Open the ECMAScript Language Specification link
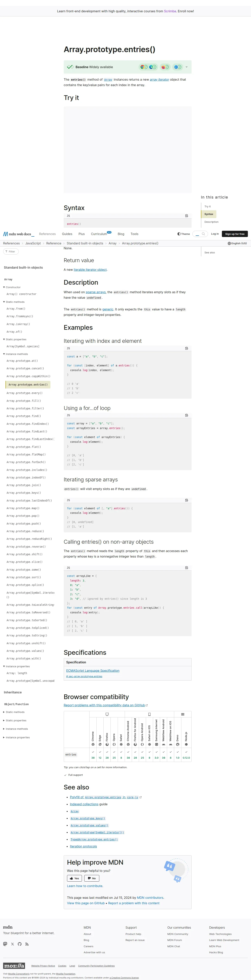The width and height of the screenshot is (251, 980). tap(92, 671)
